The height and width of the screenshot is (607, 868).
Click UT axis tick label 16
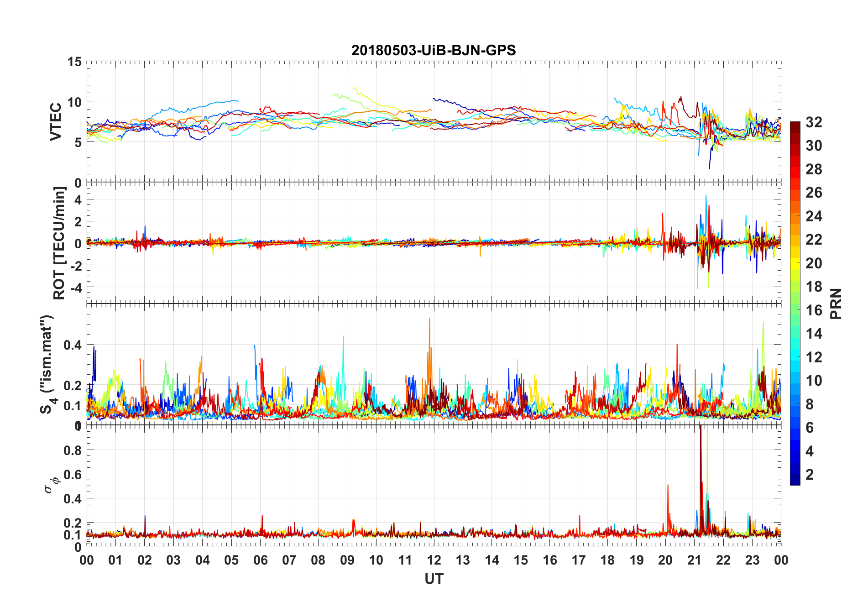pyautogui.click(x=550, y=560)
